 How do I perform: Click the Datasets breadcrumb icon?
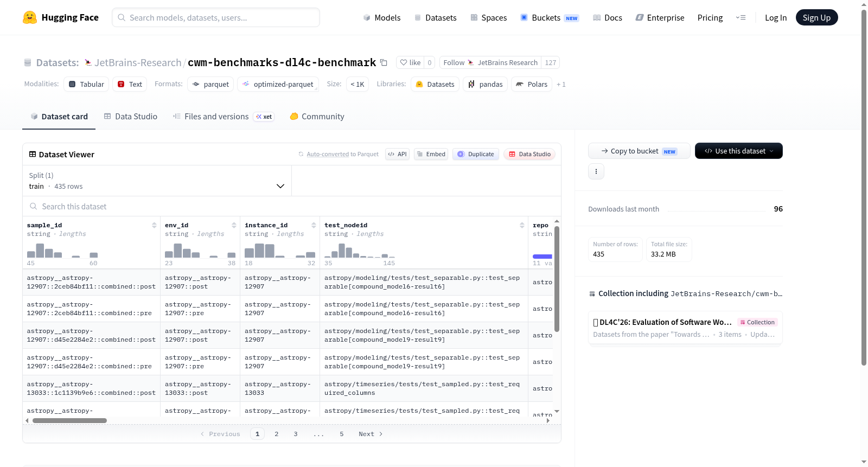[x=28, y=62]
